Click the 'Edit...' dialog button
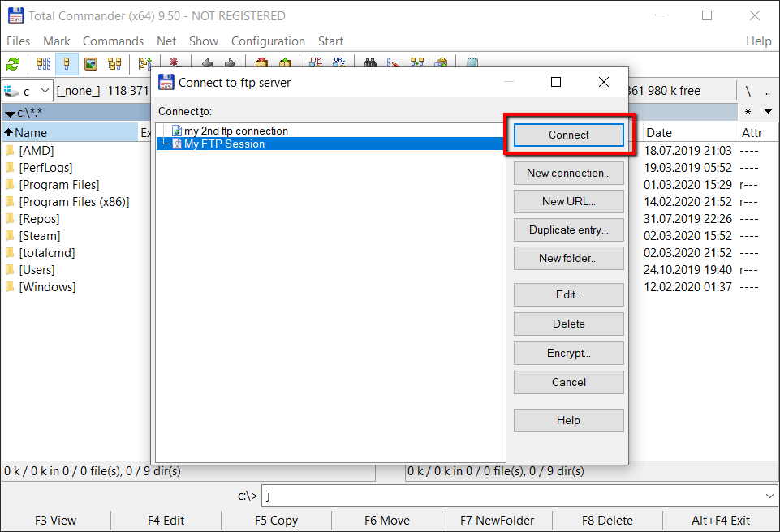Image resolution: width=780 pixels, height=532 pixels. (569, 295)
